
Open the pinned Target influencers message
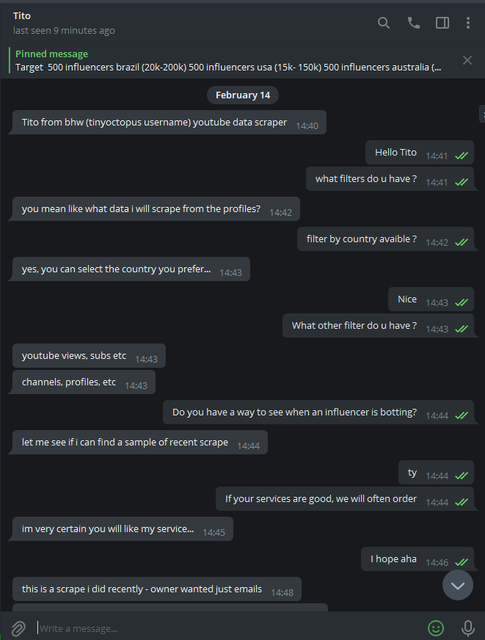coord(228,61)
